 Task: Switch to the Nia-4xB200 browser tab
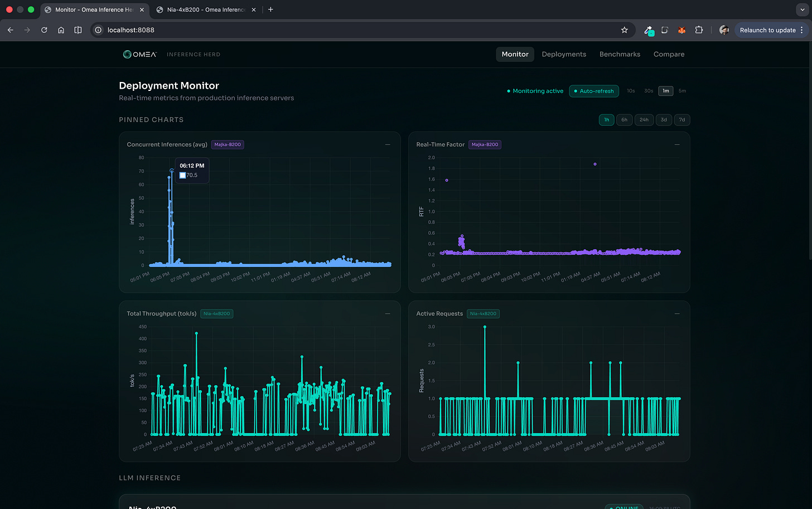tap(206, 9)
